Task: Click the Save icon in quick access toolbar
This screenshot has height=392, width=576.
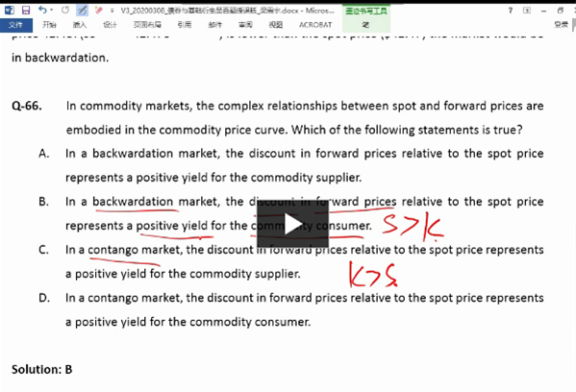Action: point(26,11)
